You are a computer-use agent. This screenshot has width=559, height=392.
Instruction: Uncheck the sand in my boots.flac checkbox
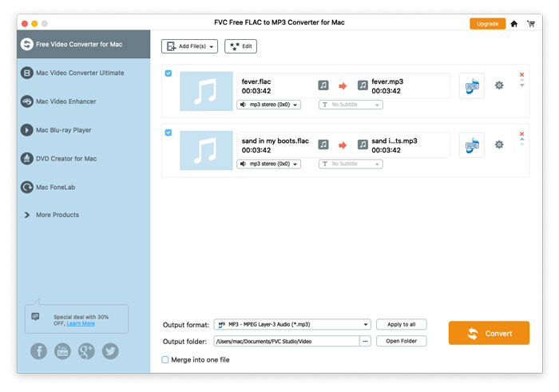pos(168,133)
